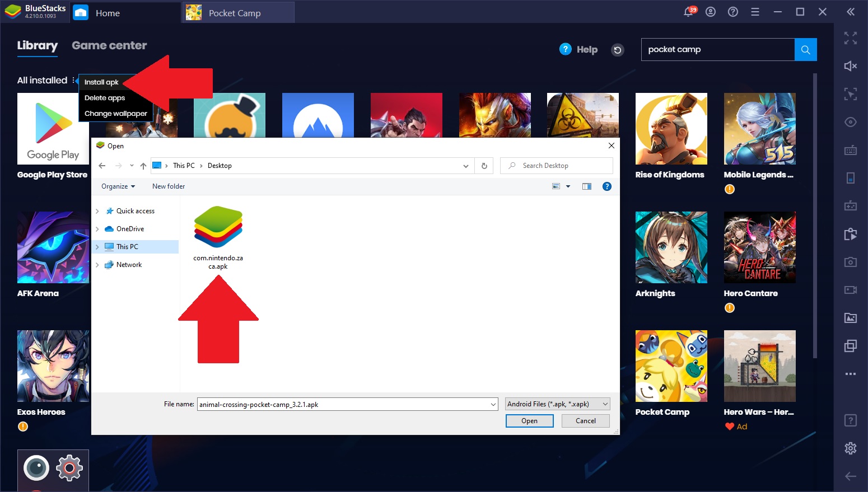Image resolution: width=868 pixels, height=492 pixels.
Task: Open the media manager icon
Action: 851,318
